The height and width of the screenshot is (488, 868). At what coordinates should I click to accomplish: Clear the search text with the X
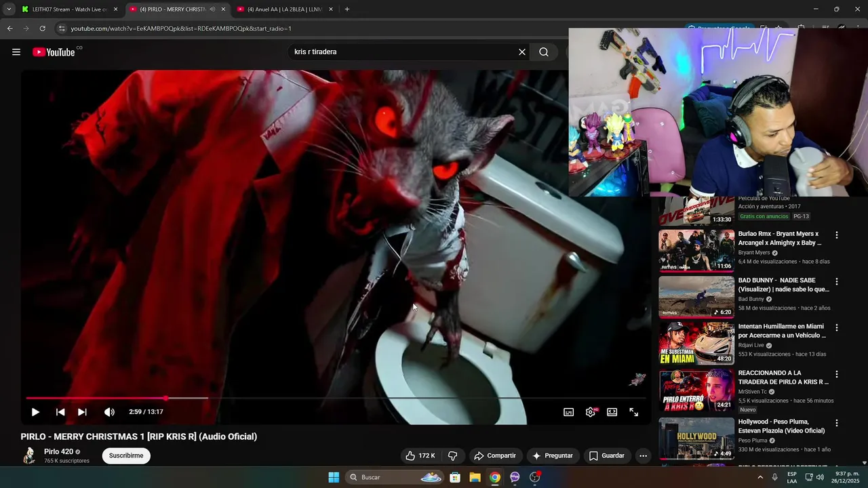click(522, 52)
